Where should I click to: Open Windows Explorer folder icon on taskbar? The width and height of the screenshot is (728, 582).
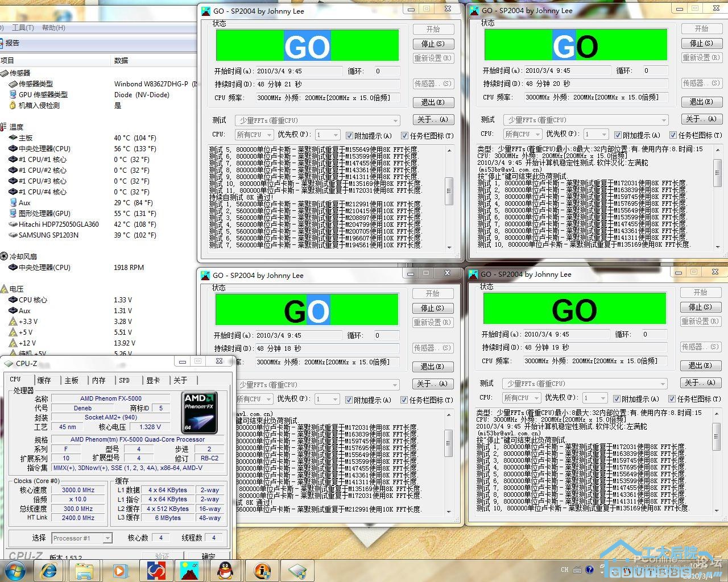coord(84,571)
